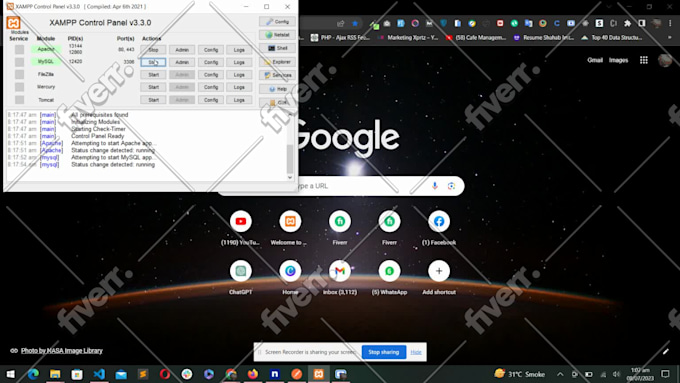680x383 pixels.
Task: Toggle the FileZilla service checkbox
Action: (19, 75)
